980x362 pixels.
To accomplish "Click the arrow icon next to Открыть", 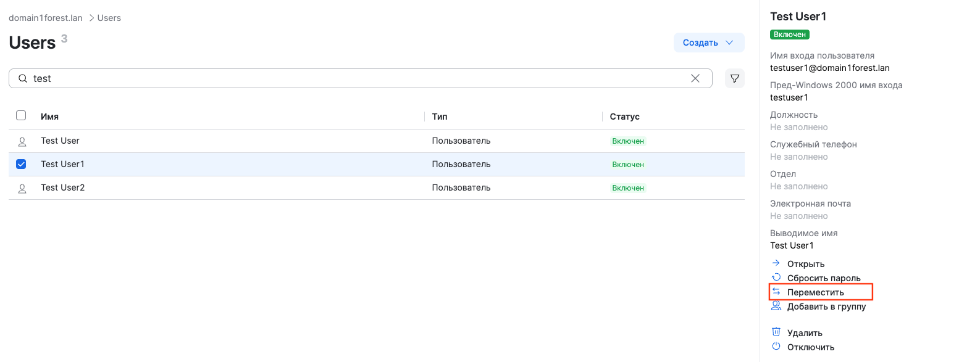I will point(776,263).
